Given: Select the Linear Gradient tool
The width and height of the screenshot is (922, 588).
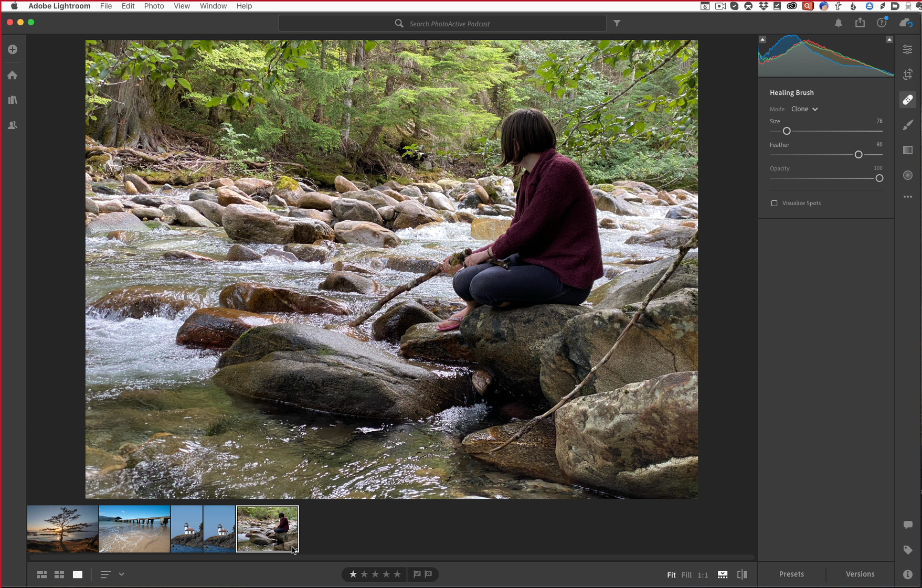Looking at the screenshot, I should (908, 150).
